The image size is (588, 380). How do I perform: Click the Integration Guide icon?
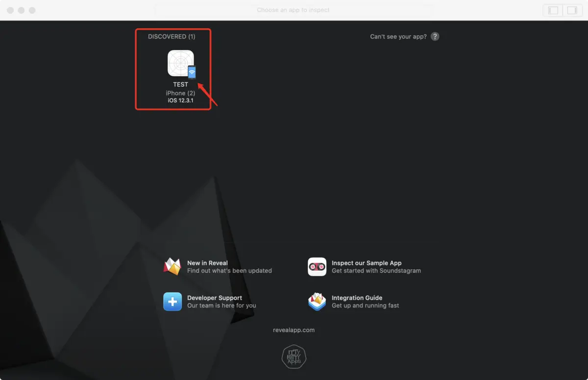pyautogui.click(x=317, y=302)
